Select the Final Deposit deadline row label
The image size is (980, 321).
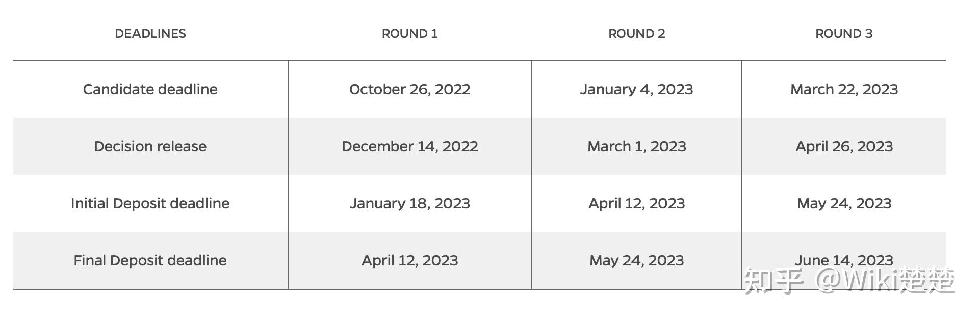point(150,260)
